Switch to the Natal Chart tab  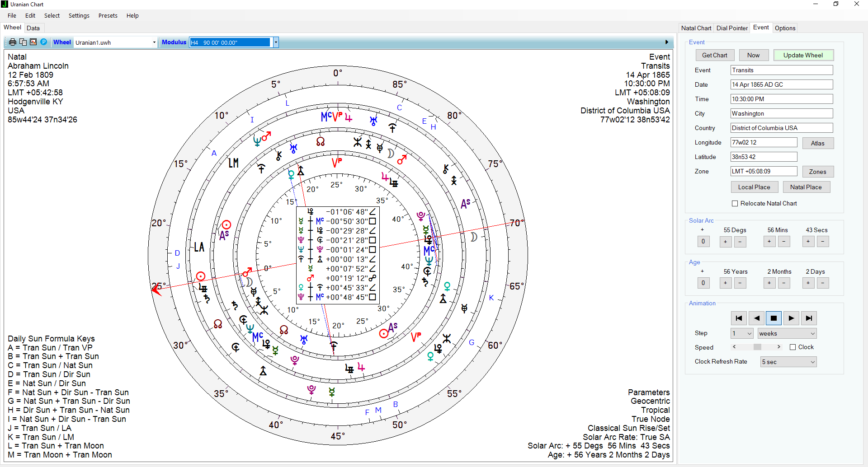[696, 28]
